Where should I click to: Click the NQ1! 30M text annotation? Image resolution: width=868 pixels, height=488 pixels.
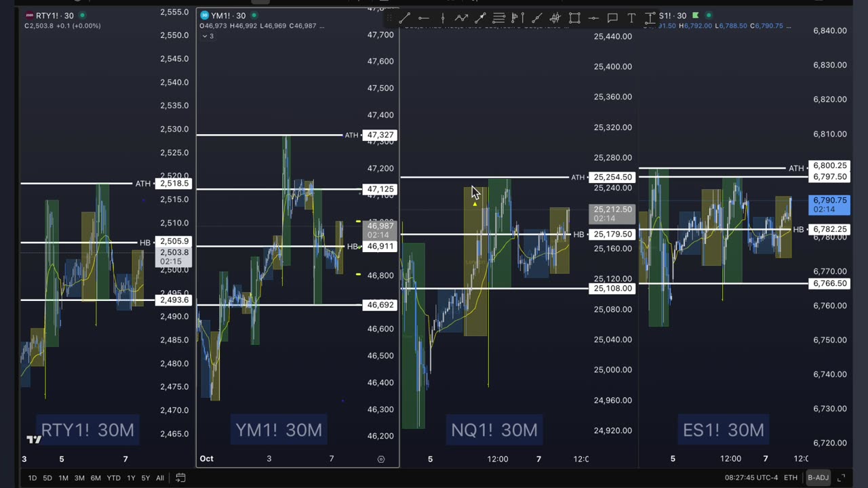point(494,430)
